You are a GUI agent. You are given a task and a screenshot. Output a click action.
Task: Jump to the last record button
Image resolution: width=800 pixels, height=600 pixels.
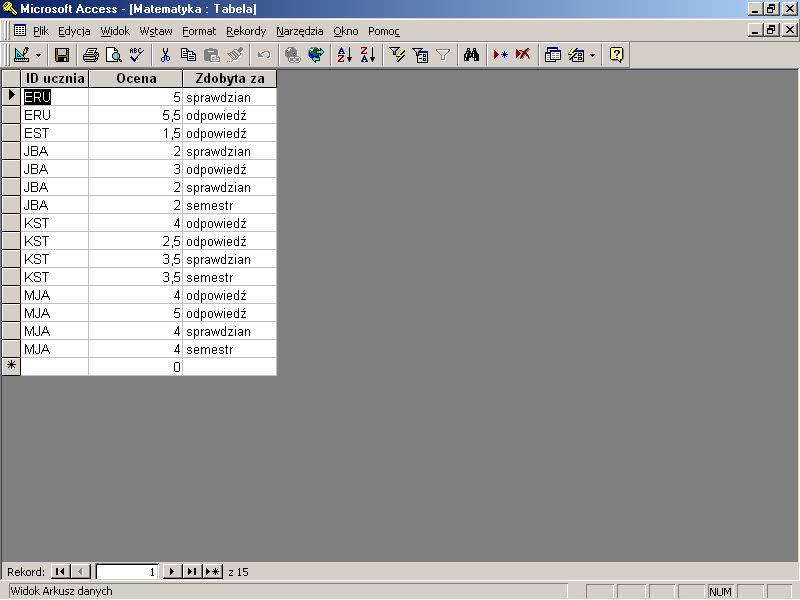192,571
